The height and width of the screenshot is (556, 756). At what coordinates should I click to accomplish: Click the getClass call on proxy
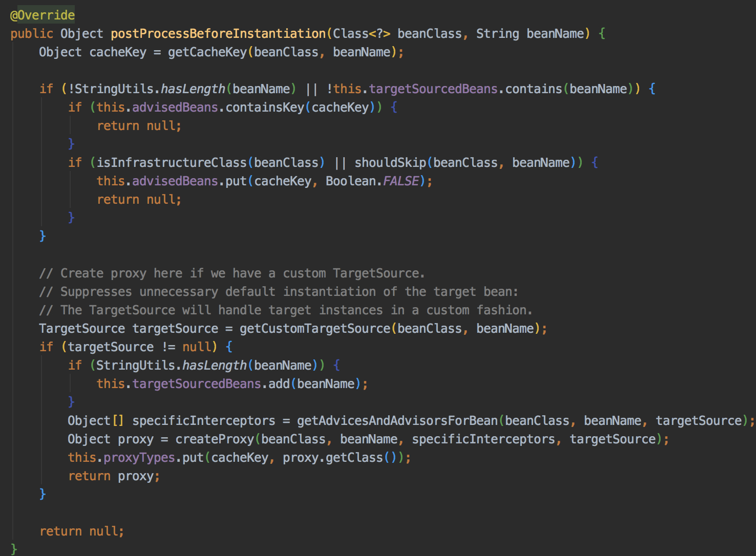(x=354, y=458)
